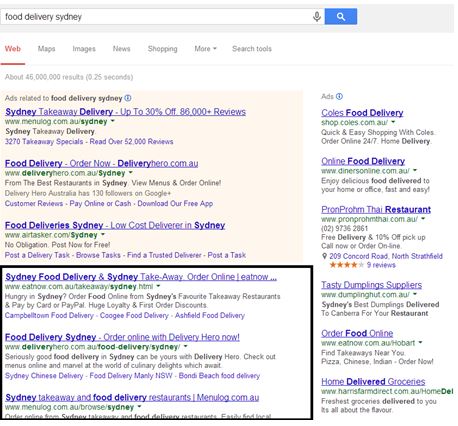Click 'Campbelltown Food Delivery' sitelink
The height and width of the screenshot is (426, 458).
click(x=49, y=316)
